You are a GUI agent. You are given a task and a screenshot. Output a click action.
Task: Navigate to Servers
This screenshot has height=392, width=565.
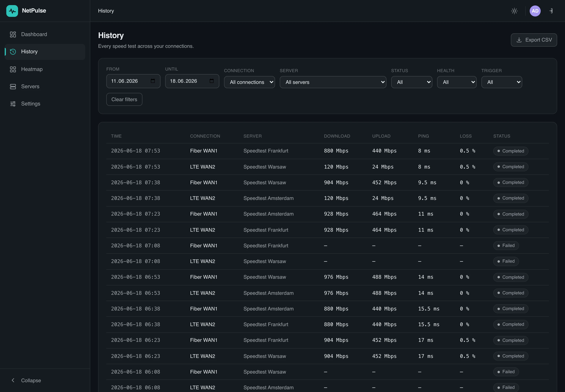pos(45,86)
